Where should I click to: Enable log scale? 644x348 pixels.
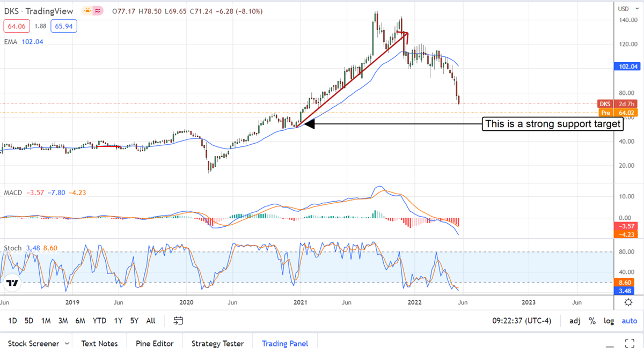(609, 321)
